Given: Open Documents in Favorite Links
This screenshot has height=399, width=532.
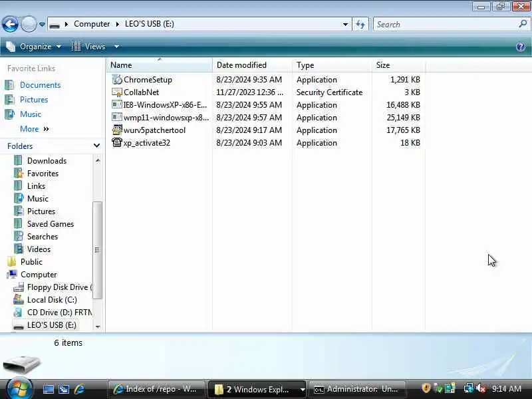Looking at the screenshot, I should 40,85.
